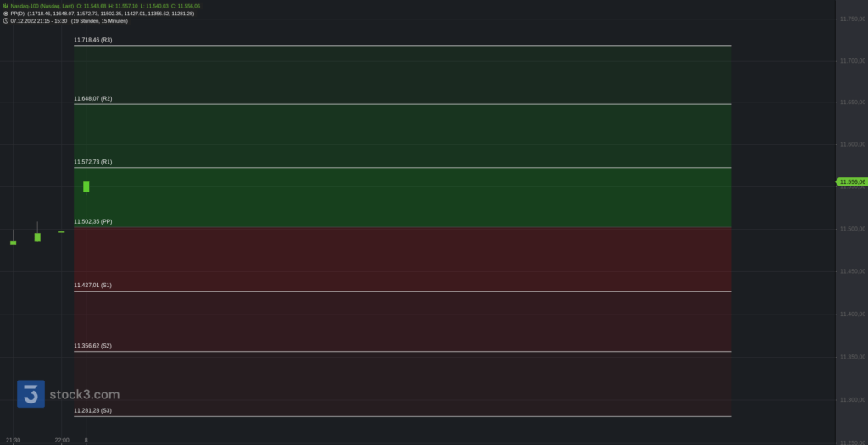
Task: Select the S2 level label 11.356,62
Action: [x=92, y=346]
